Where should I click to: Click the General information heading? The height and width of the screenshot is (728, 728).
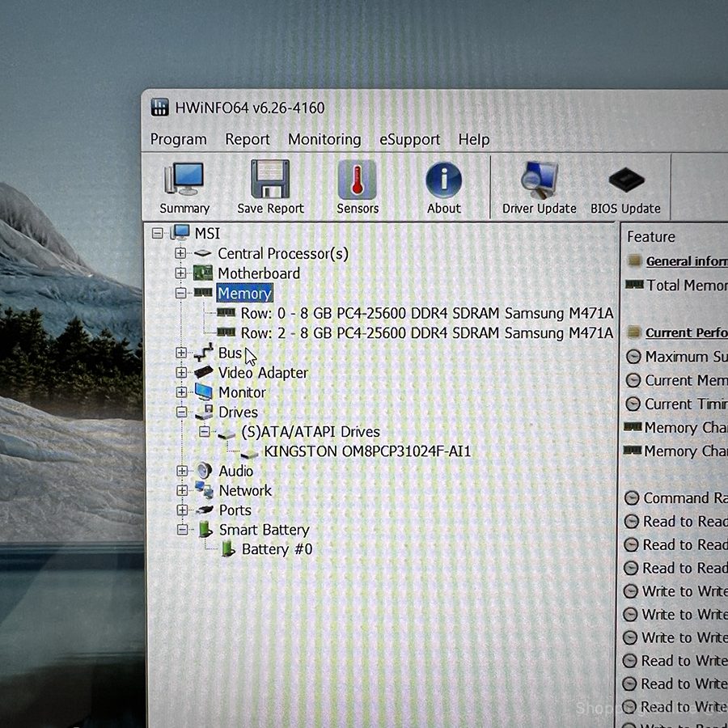coord(687,261)
